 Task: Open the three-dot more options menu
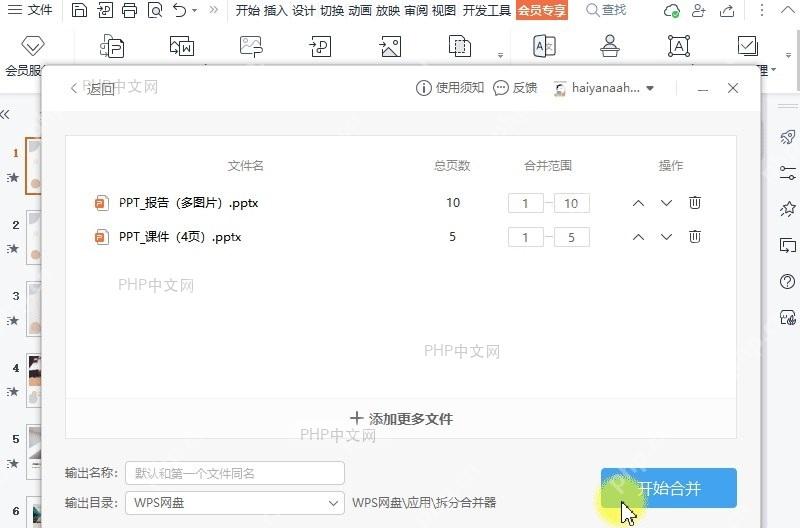762,10
